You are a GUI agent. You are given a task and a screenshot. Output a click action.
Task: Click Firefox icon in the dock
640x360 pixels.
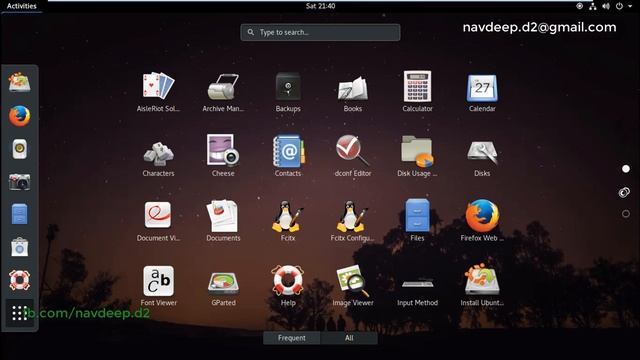20,116
